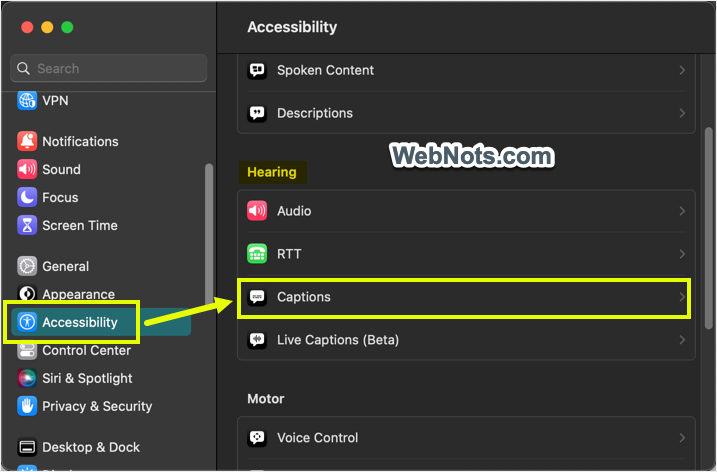The image size is (717, 472).
Task: Click the RTT green phone icon
Action: tap(257, 254)
